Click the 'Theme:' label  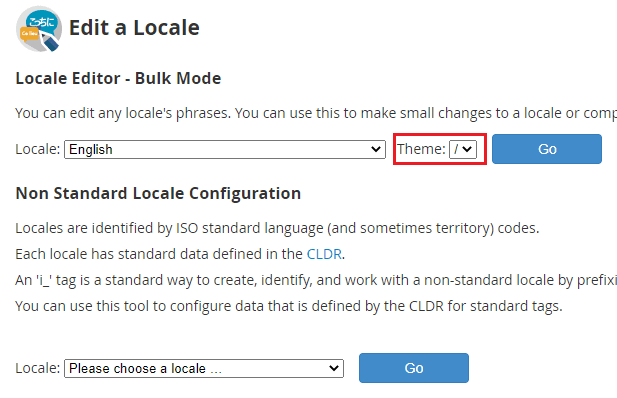coord(421,149)
